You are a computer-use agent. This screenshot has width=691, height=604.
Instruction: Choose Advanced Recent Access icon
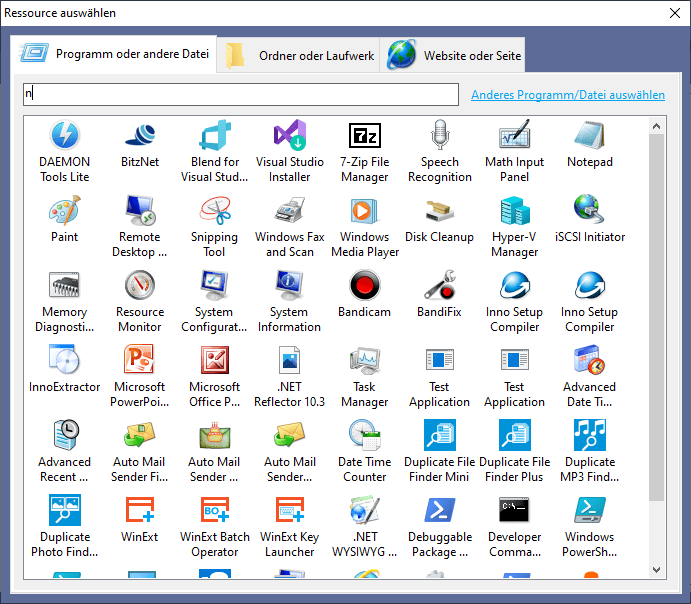tap(66, 434)
